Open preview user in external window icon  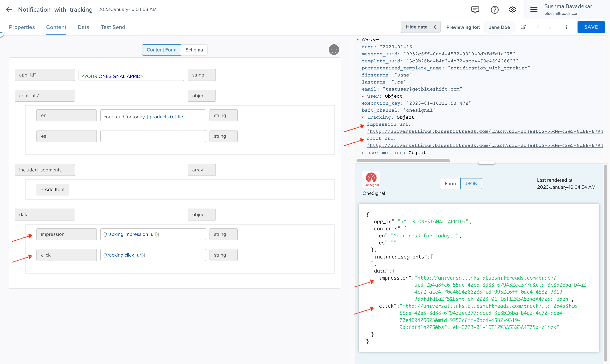point(523,27)
